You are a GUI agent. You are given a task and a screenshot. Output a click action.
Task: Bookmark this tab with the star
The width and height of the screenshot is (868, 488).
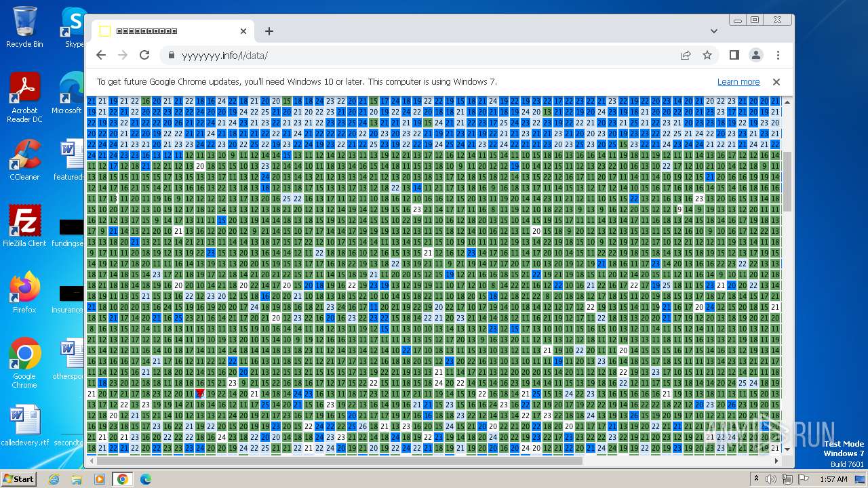coord(707,55)
